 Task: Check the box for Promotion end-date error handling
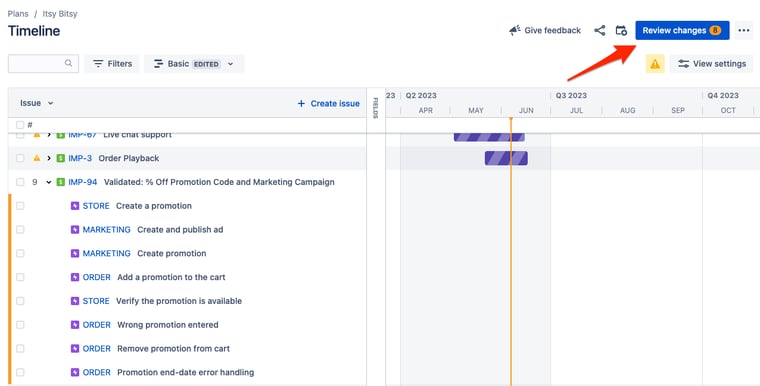(20, 372)
